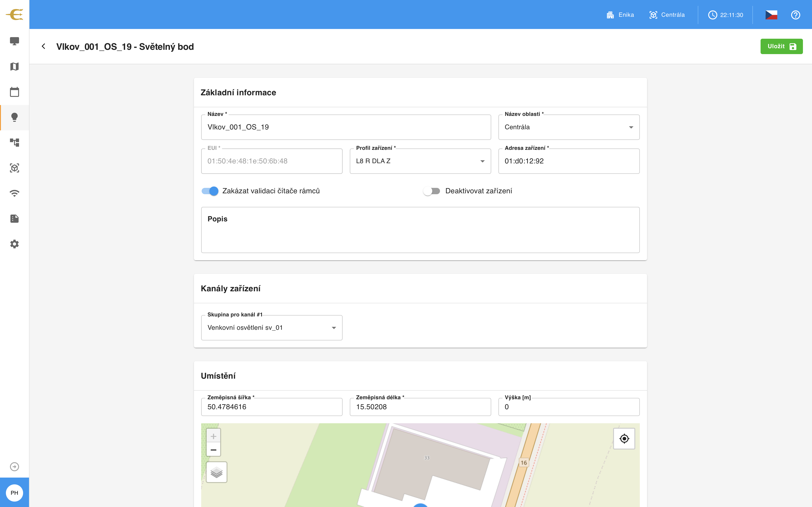Click the Zeměpisná šířka input field
The image size is (812, 507).
(x=271, y=407)
